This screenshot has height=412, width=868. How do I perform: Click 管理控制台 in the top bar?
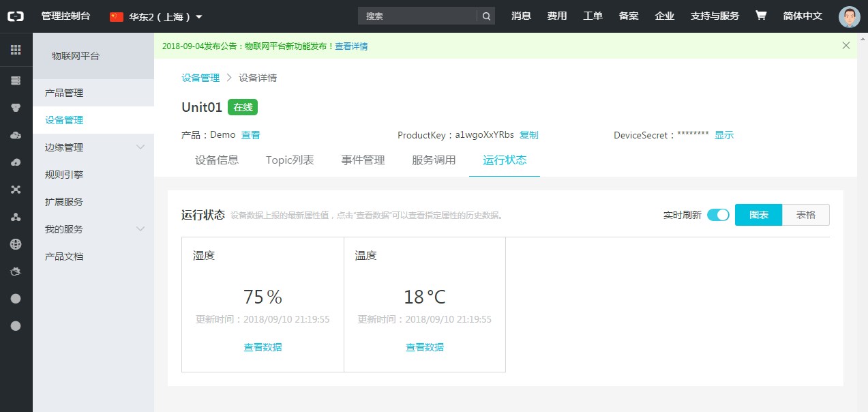65,16
